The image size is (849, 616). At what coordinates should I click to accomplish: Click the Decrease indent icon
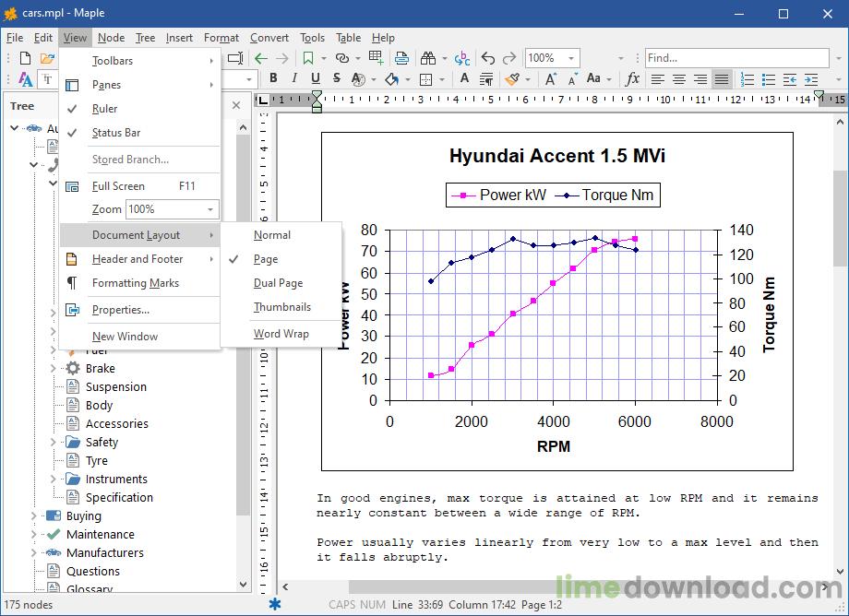(789, 79)
